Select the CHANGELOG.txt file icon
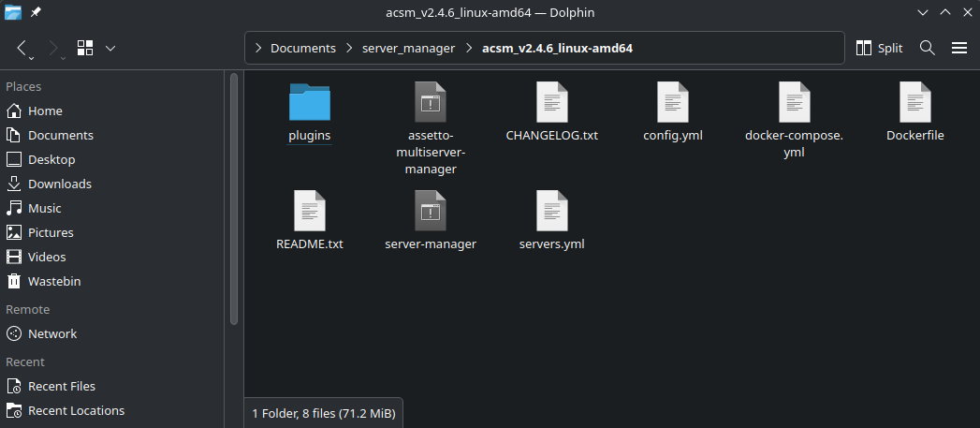 coord(552,102)
